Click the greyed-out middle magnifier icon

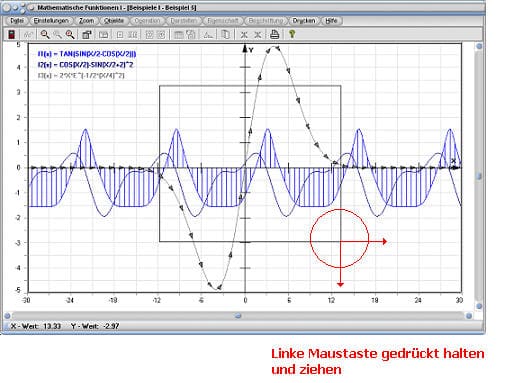click(x=57, y=34)
